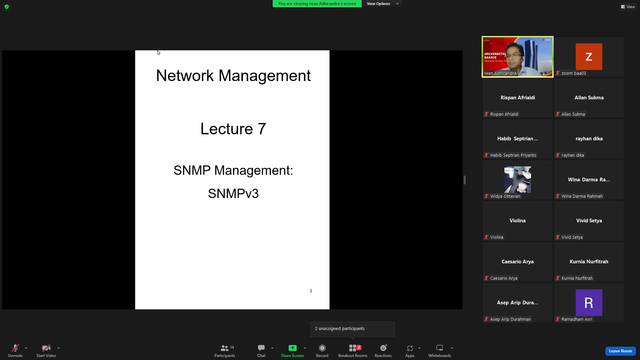Expand share screen options arrow

click(305, 348)
